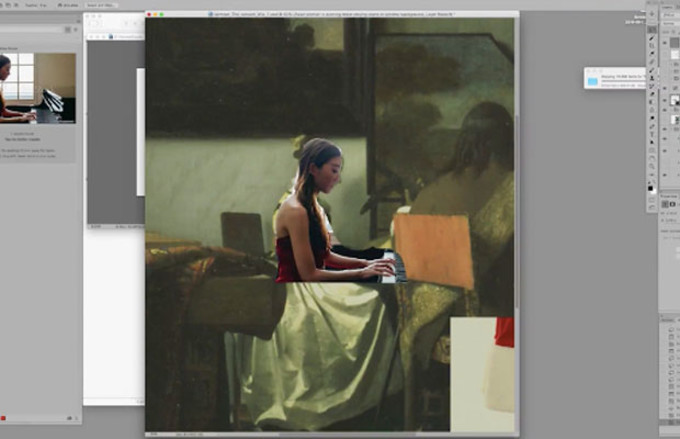
Task: Switch to the Layers panel tab
Action: pyautogui.click(x=668, y=7)
